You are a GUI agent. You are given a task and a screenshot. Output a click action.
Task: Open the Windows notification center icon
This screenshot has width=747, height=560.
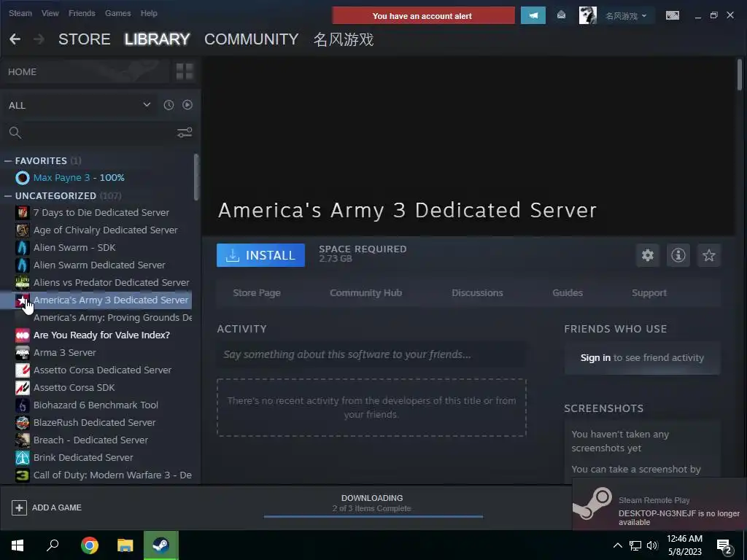click(724, 548)
